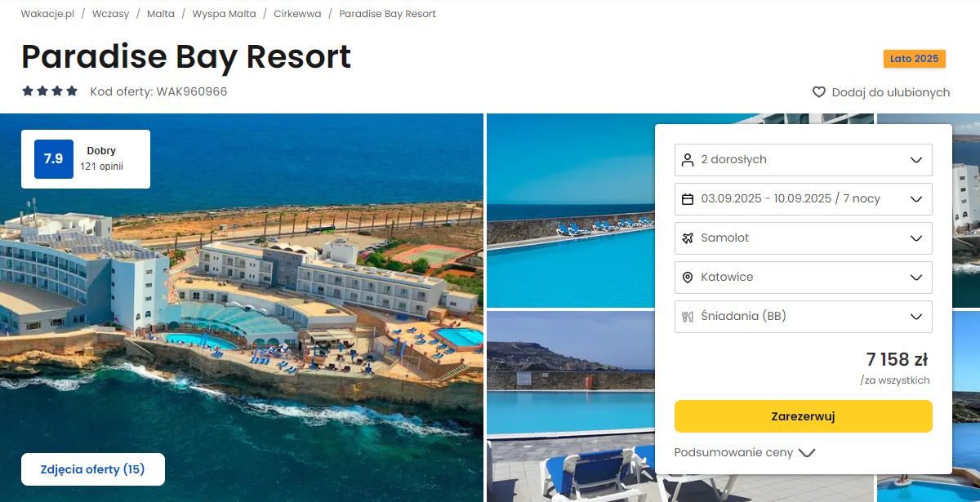980x502 pixels.
Task: Click the location pin icon beside Katowice
Action: coord(688,278)
